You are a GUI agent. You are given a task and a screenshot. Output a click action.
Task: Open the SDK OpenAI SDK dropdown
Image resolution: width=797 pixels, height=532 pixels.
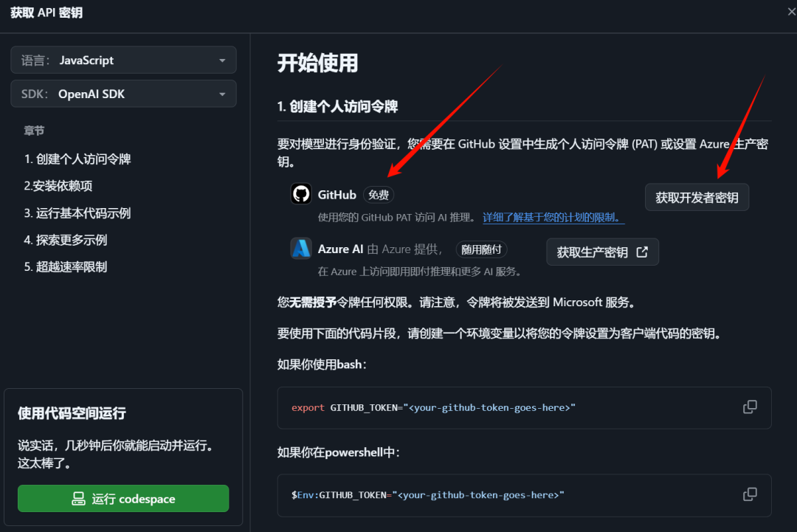point(123,94)
